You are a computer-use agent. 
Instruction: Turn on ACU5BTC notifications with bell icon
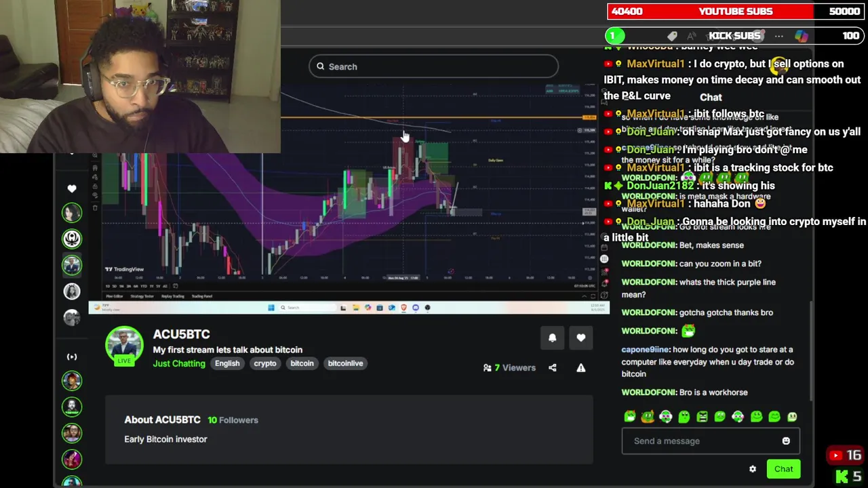click(552, 338)
